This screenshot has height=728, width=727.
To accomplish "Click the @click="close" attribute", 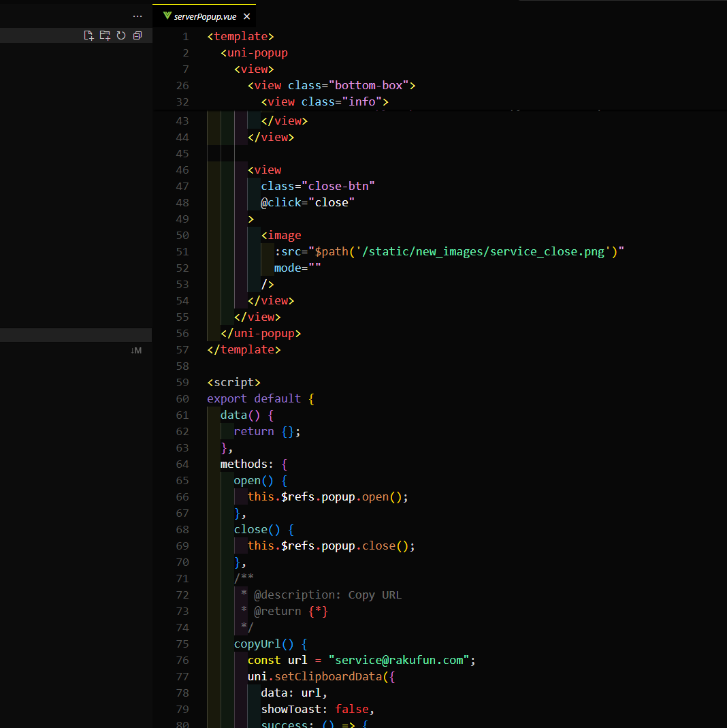I will pyautogui.click(x=308, y=202).
